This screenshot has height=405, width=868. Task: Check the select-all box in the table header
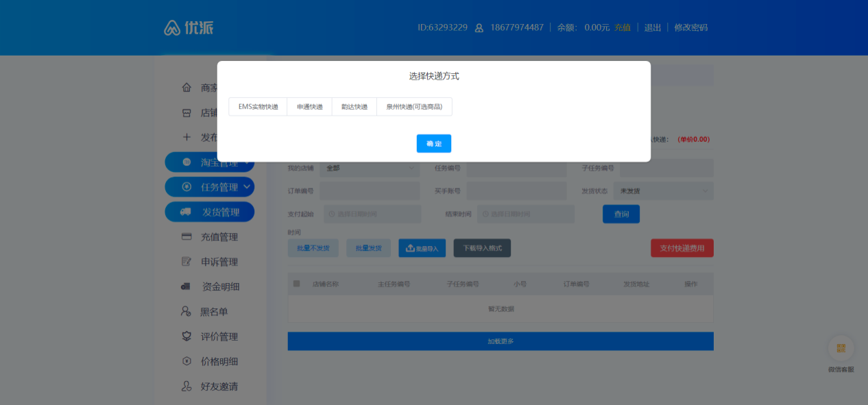tap(298, 283)
